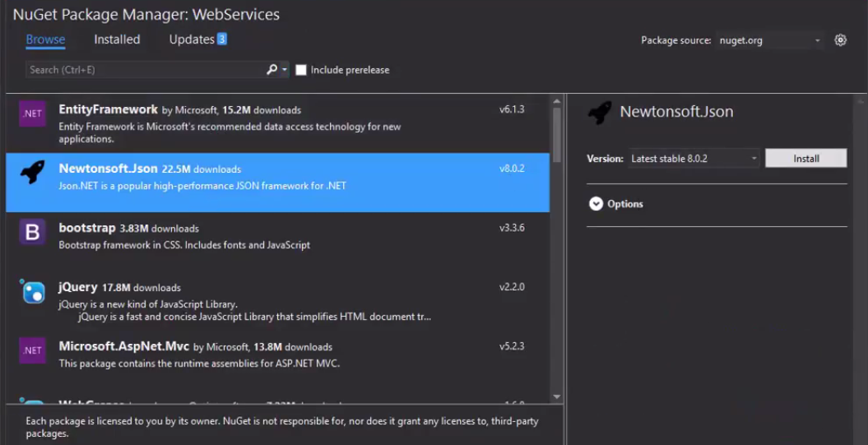Screen dimensions: 868x445
Task: Click Bootstrap framework in CSS description
Action: point(184,244)
